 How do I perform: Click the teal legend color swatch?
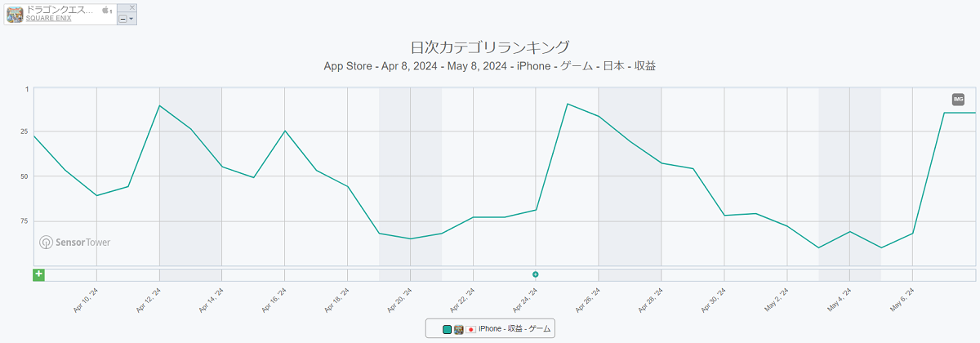[x=448, y=329]
